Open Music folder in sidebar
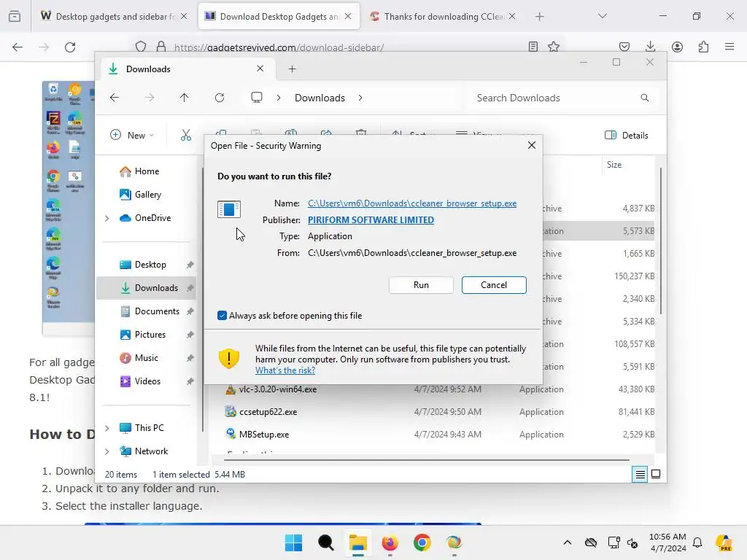Screen dimensions: 747x560 (x=146, y=357)
